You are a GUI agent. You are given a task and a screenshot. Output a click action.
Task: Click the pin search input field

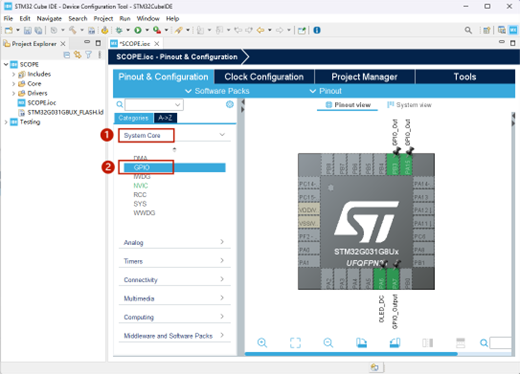pos(500,343)
